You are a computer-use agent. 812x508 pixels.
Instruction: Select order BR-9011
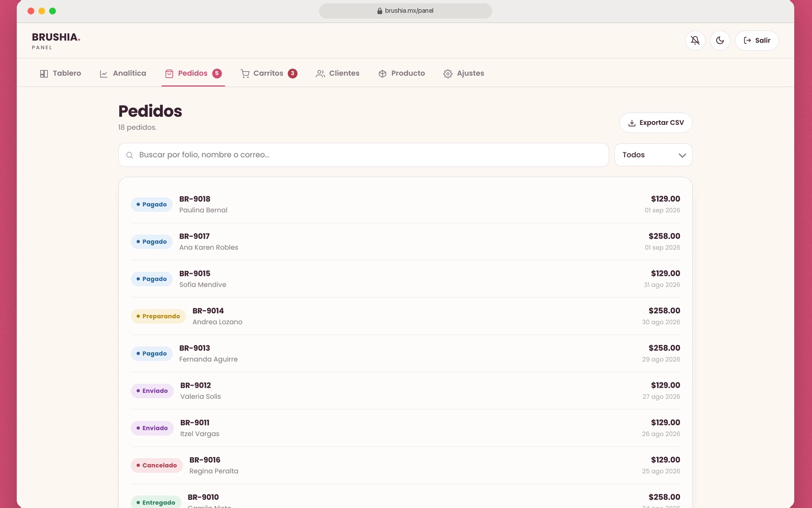click(405, 428)
